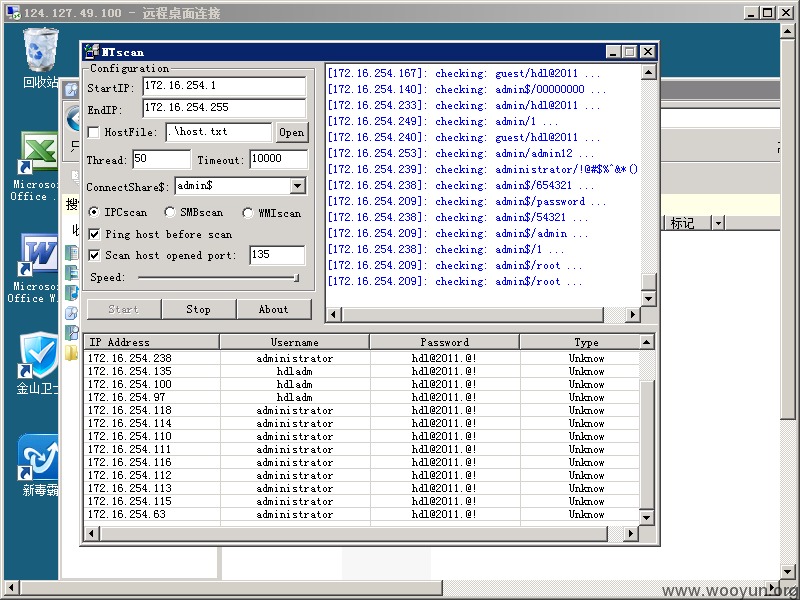800x600 pixels.
Task: Click the HostFile path text field
Action: (219, 132)
